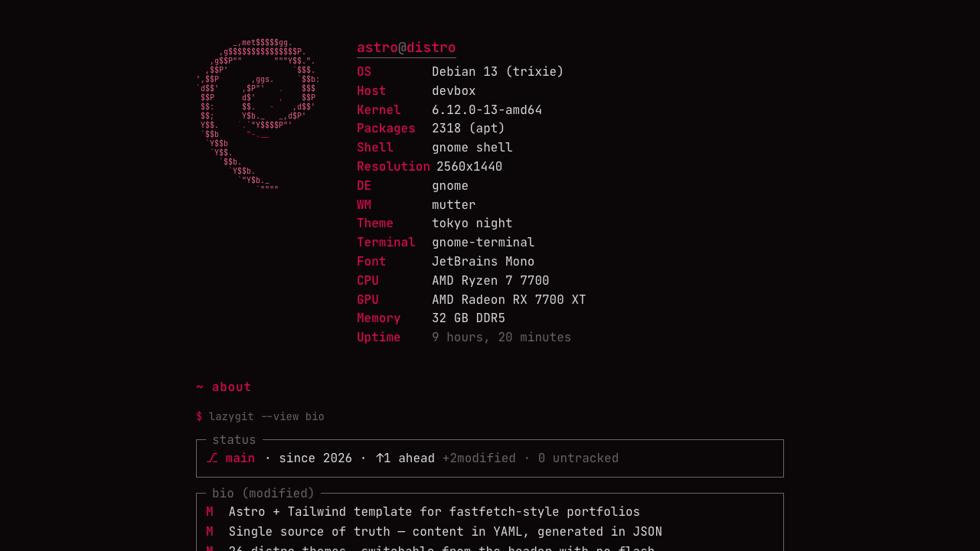Viewport: 980px width, 551px height.
Task: Click the '2560x1440' resolution value
Action: click(469, 167)
